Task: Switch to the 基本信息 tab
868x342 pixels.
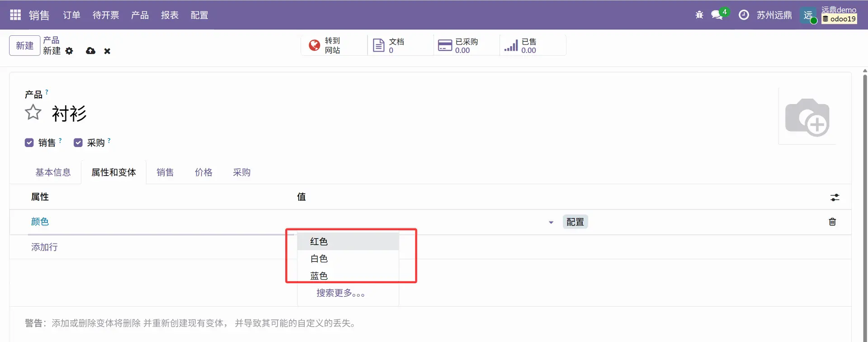Action: coord(53,172)
